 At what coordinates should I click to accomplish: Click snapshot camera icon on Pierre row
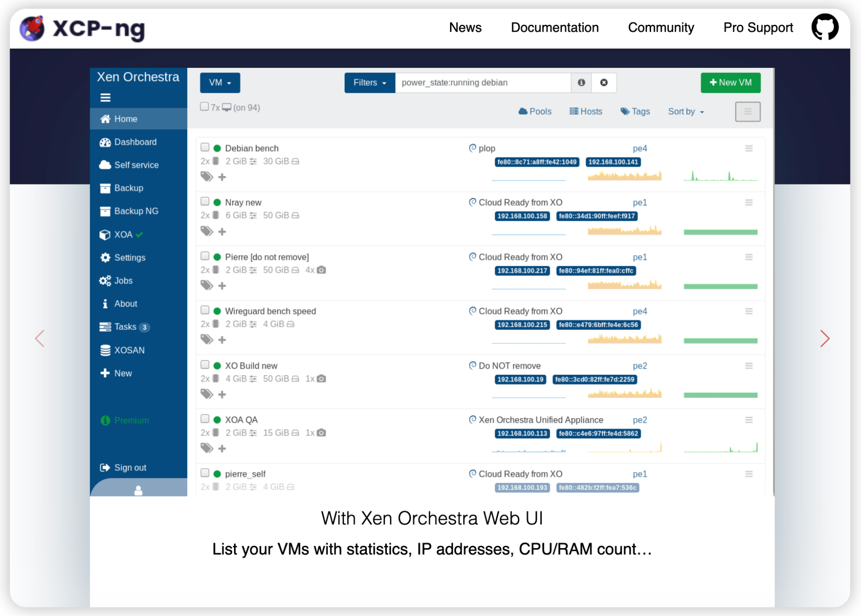[x=321, y=270]
